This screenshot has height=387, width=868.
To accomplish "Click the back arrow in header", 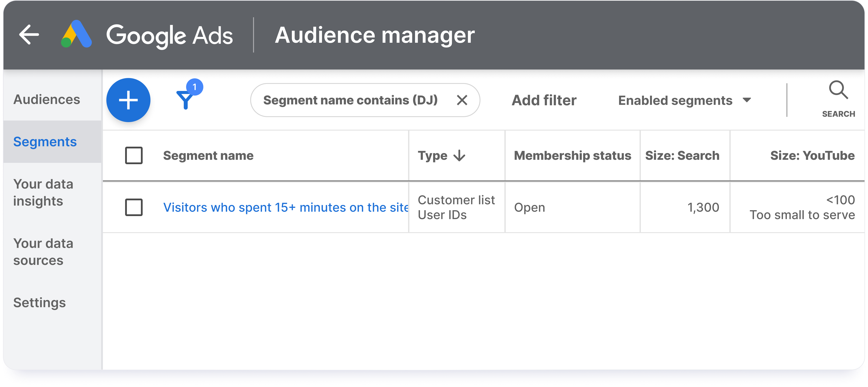I will click(29, 34).
